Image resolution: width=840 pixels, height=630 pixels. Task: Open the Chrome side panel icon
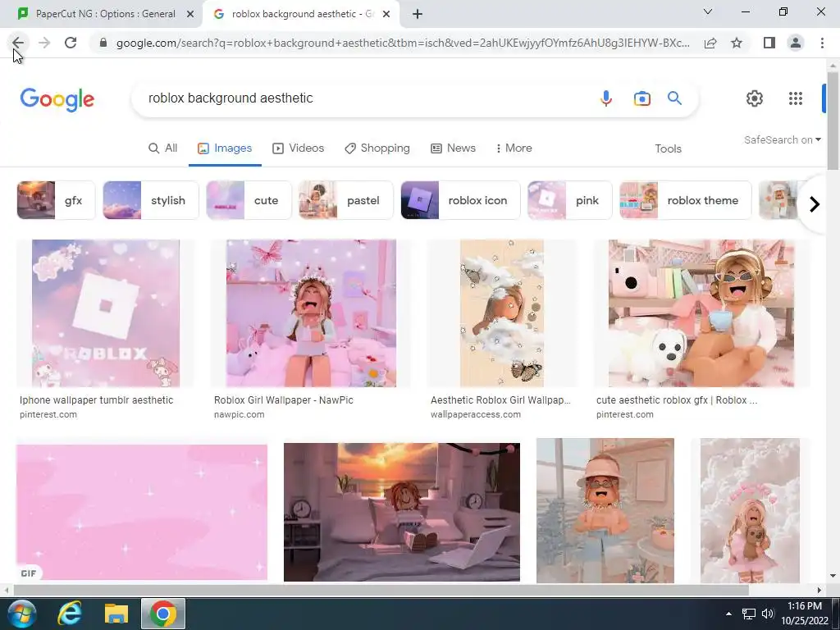click(769, 43)
